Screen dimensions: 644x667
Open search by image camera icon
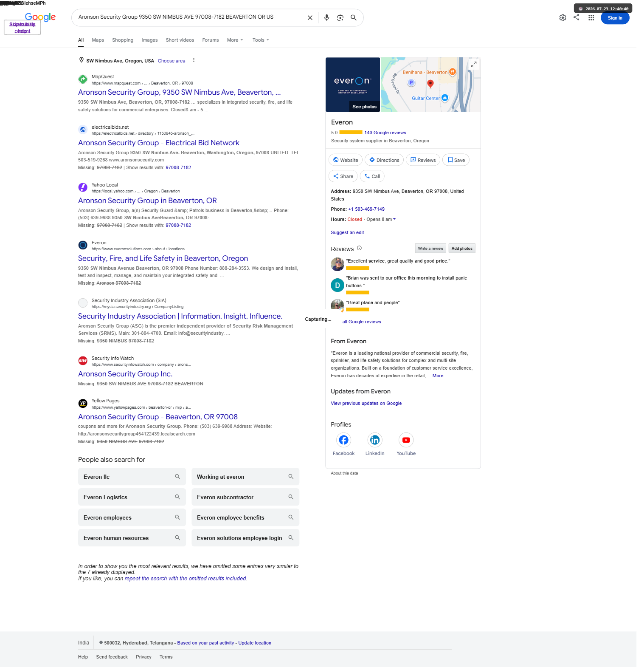(340, 18)
